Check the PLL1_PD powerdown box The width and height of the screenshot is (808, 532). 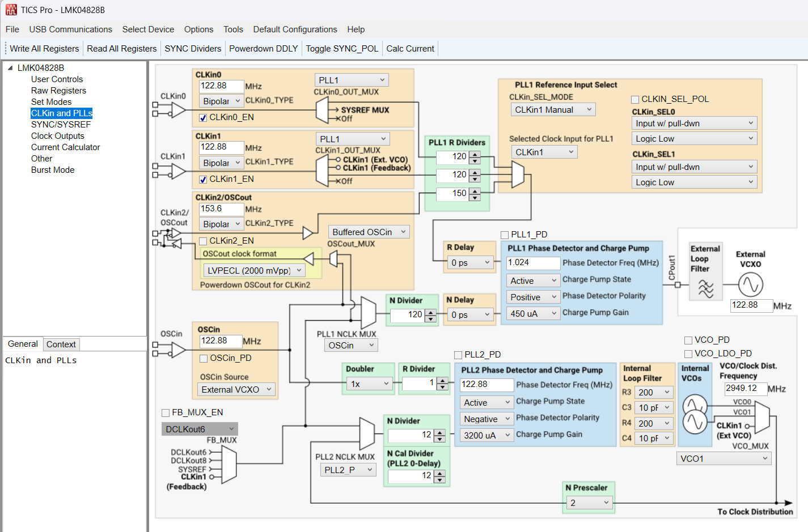click(x=504, y=234)
